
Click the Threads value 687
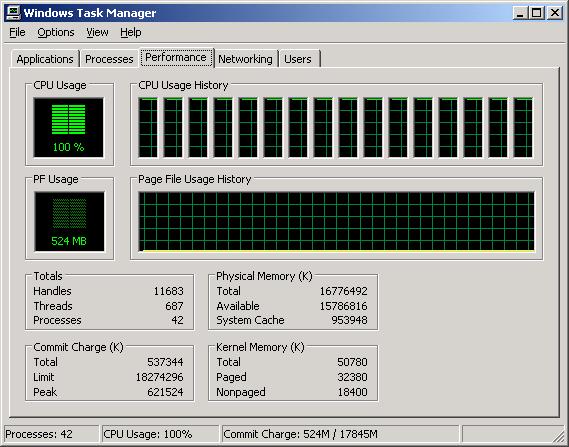174,306
